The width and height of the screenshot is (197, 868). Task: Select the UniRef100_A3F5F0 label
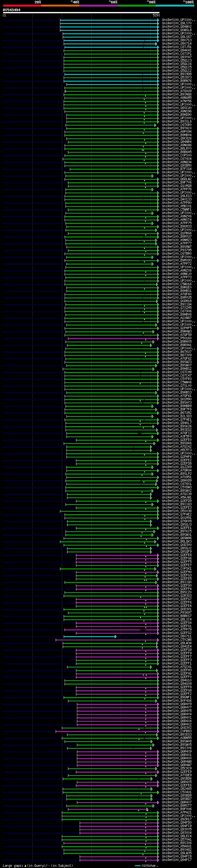(177, 437)
